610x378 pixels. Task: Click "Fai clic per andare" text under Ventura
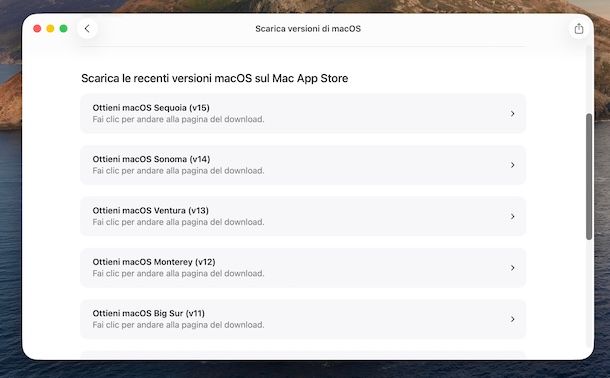[128, 222]
